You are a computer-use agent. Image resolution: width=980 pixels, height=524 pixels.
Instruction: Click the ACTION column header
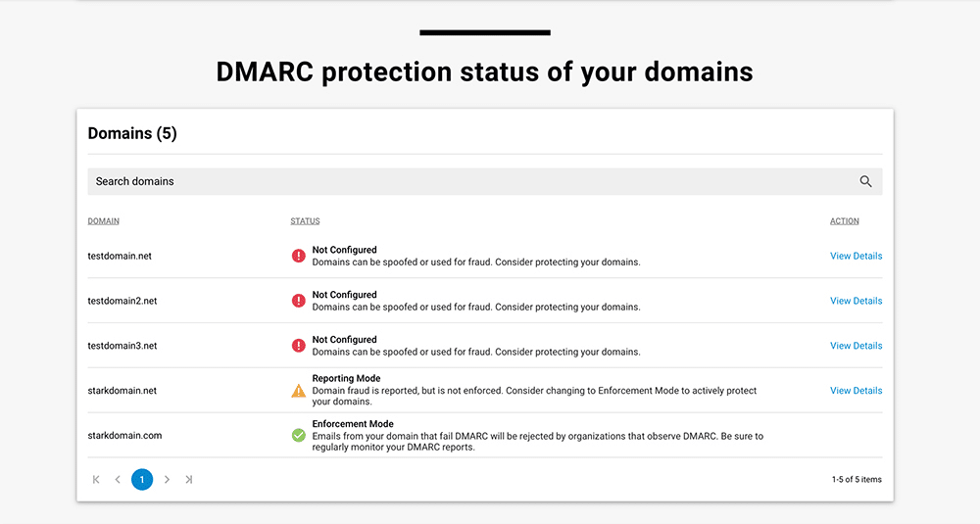click(845, 221)
